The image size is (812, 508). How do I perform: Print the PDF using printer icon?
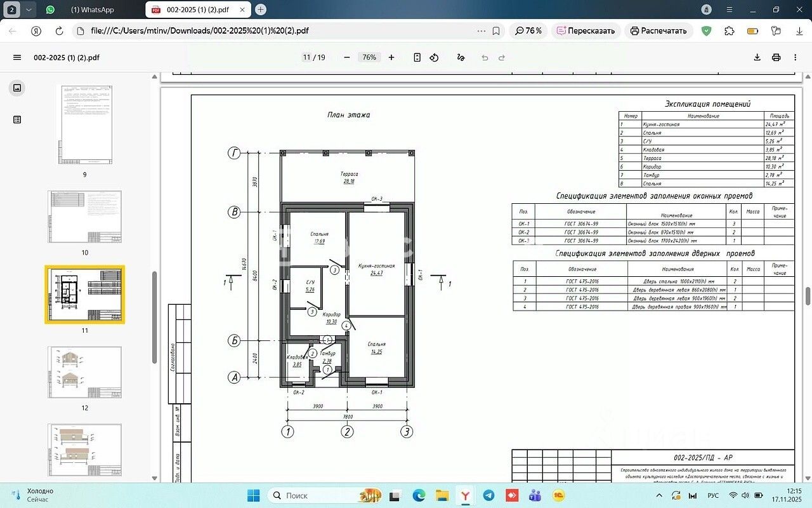776,57
